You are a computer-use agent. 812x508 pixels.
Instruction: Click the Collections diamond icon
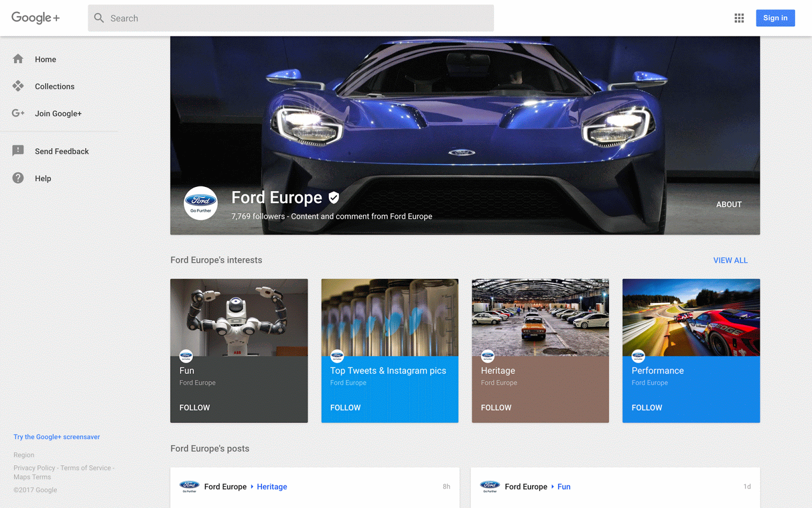point(18,86)
